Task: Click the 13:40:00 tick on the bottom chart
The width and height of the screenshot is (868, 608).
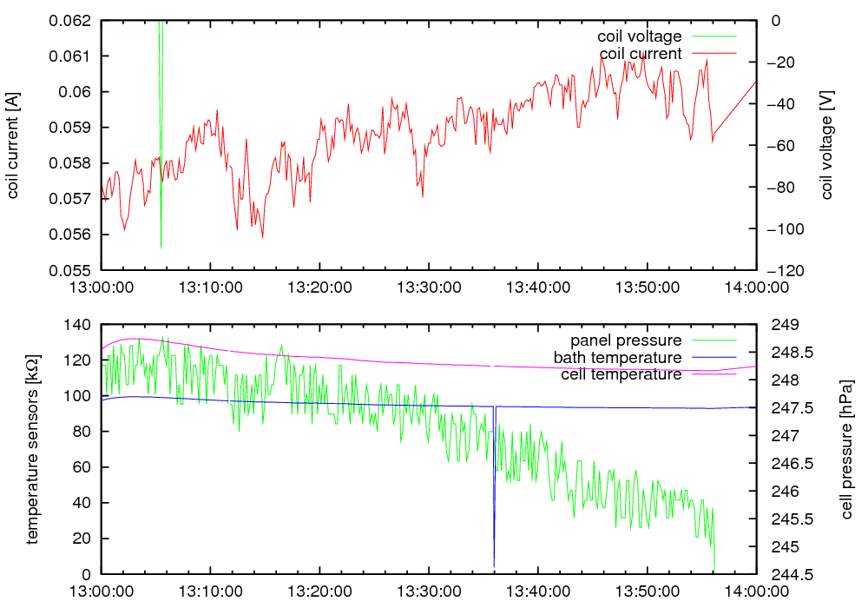Action: [538, 591]
